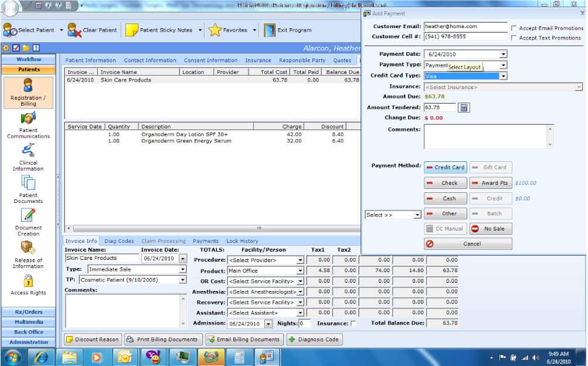Open Patient Sticky Notes

(x=131, y=30)
